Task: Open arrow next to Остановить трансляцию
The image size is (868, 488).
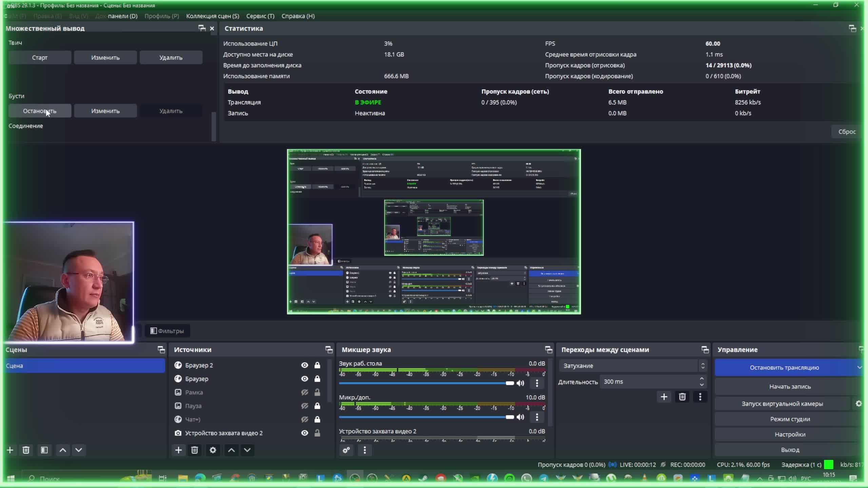Action: pyautogui.click(x=860, y=367)
